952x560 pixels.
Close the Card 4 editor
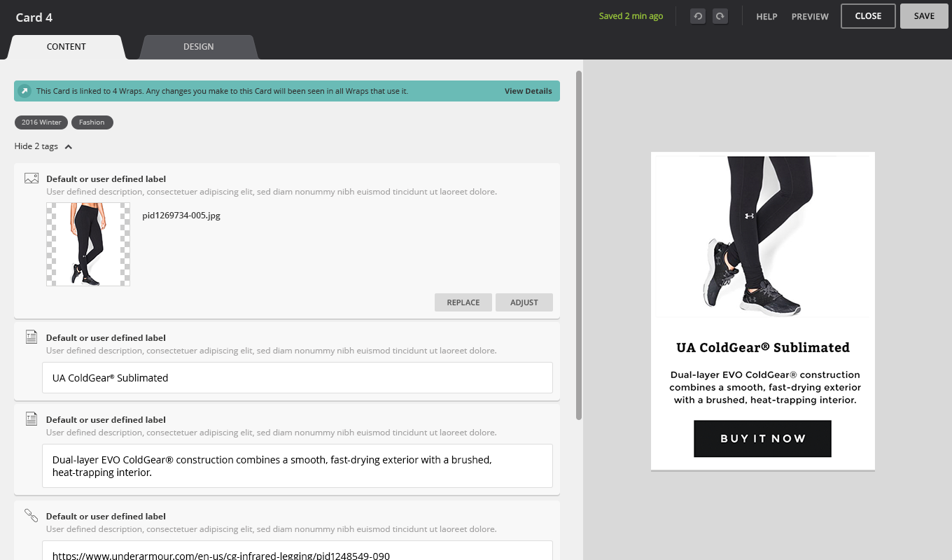pyautogui.click(x=868, y=16)
